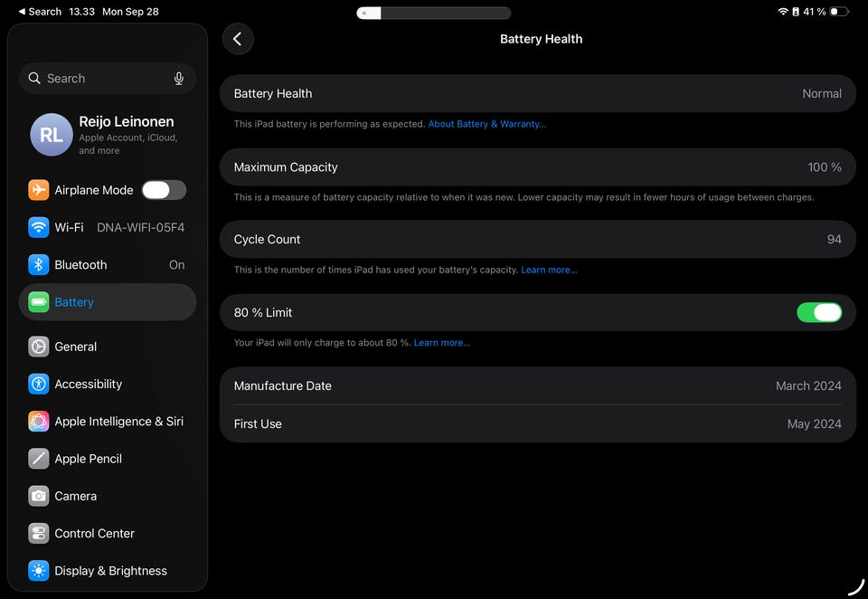Open Apple Intelligence & Siri settings
868x599 pixels.
tap(108, 421)
